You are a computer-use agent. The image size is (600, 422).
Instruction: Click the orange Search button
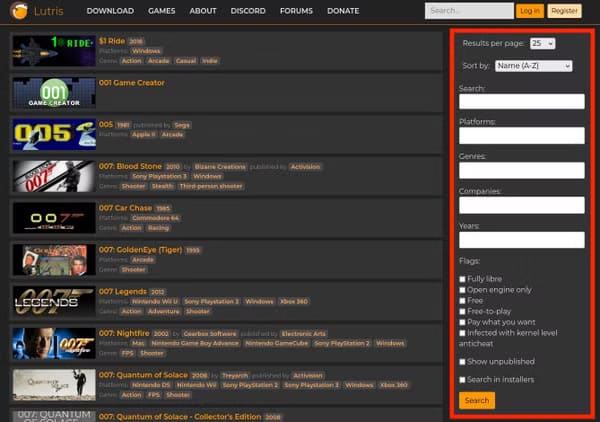(477, 401)
